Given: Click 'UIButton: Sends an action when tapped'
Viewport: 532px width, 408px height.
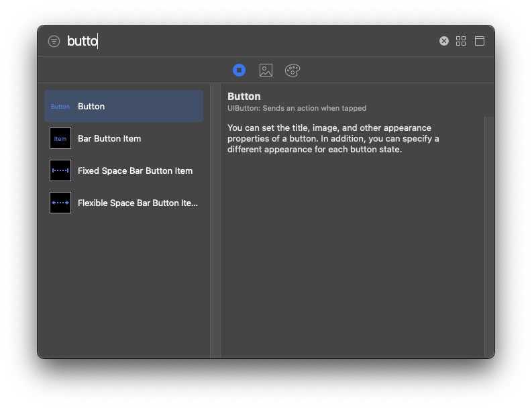Looking at the screenshot, I should point(297,108).
